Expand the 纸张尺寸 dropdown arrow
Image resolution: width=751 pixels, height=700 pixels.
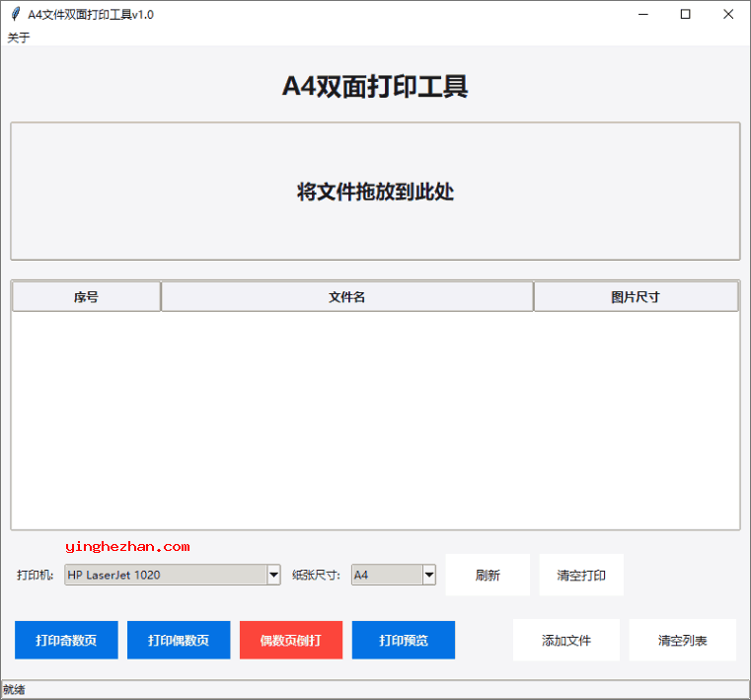click(429, 575)
